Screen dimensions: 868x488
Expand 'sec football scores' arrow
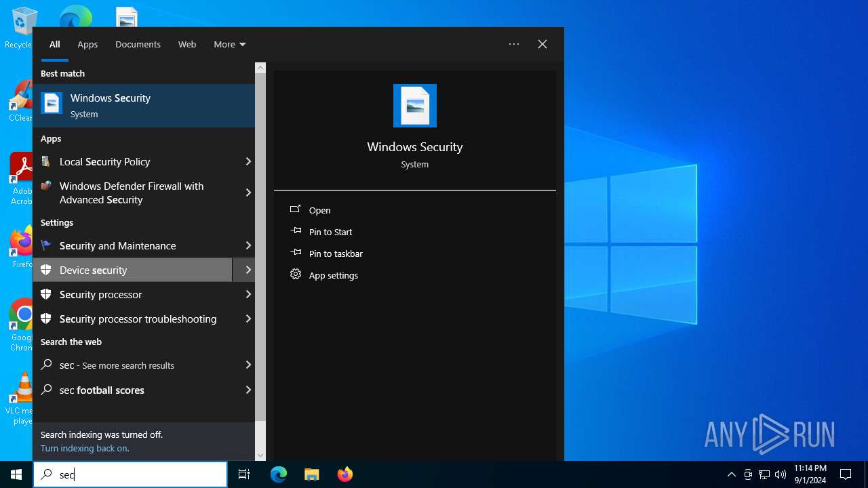(248, 390)
